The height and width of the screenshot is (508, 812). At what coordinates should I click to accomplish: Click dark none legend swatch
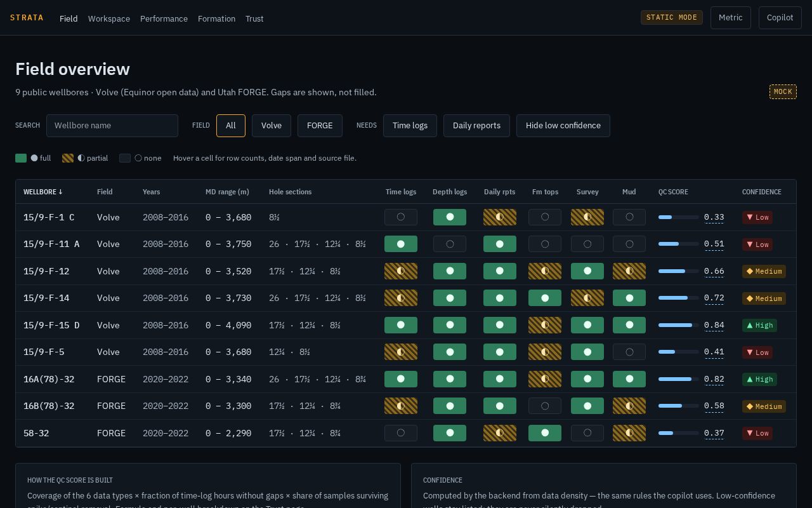point(125,158)
